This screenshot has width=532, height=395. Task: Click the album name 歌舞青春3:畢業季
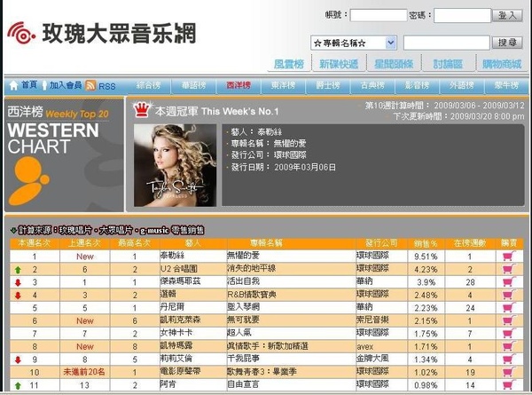pos(262,372)
